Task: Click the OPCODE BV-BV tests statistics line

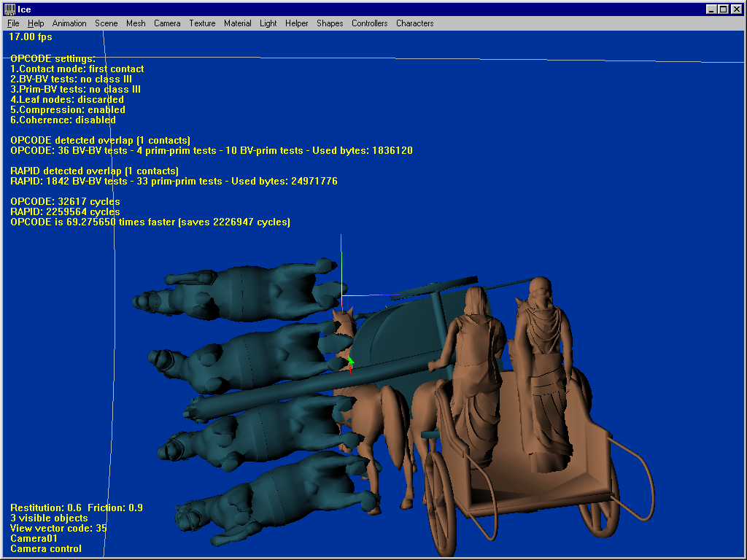Action: coord(212,150)
